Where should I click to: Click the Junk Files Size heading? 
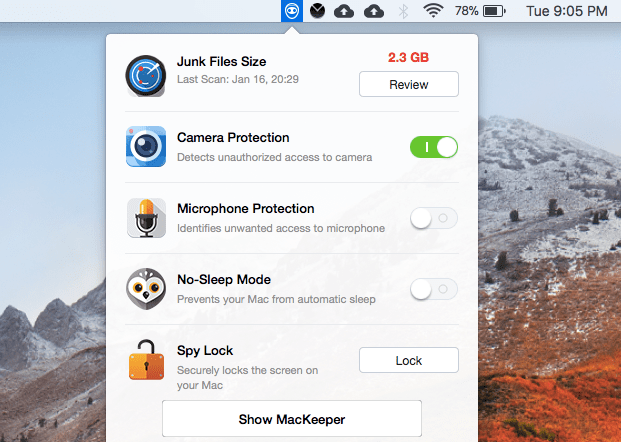pos(221,61)
